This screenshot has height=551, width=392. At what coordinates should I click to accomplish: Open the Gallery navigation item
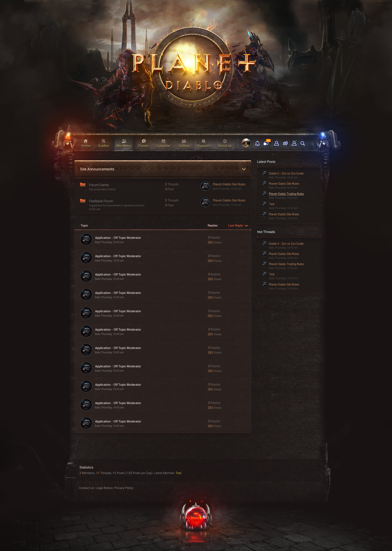pyautogui.click(x=184, y=144)
